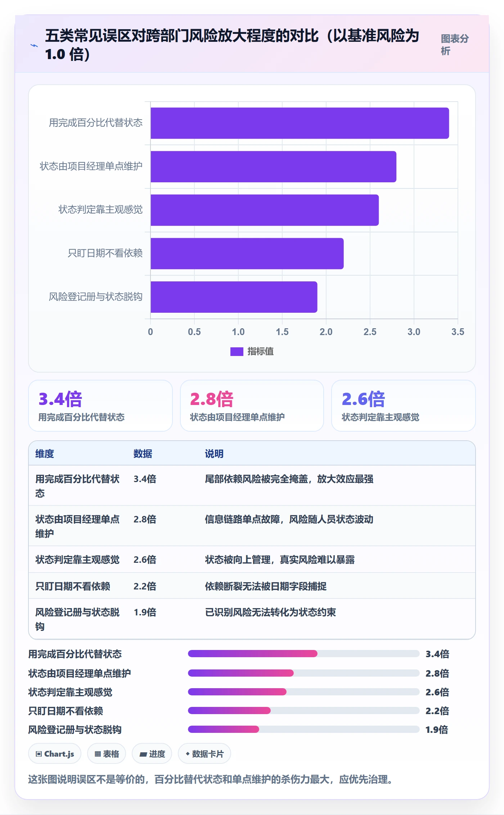
Task: Click the 2.8倍 progress bar
Action: click(303, 673)
